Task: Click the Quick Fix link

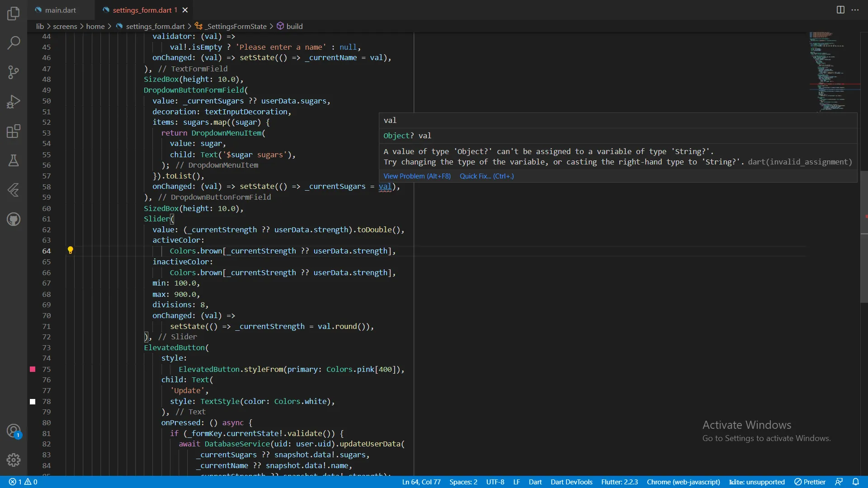Action: tap(486, 176)
